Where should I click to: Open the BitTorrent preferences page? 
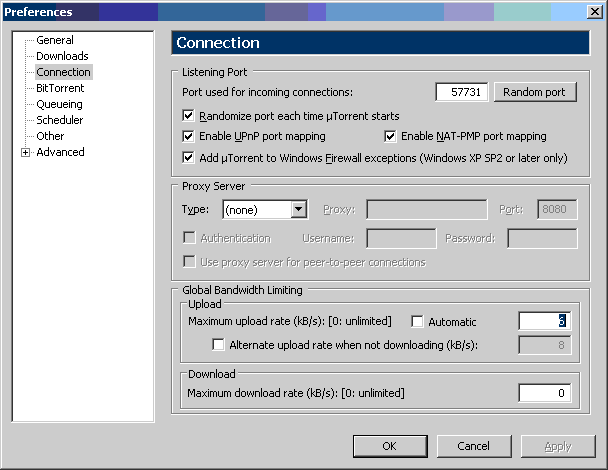click(x=60, y=88)
